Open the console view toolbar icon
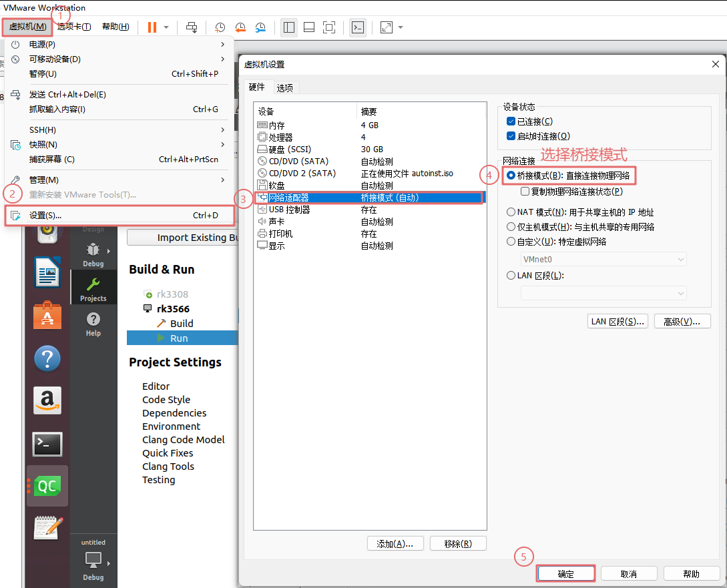This screenshot has height=588, width=727. pos(358,27)
